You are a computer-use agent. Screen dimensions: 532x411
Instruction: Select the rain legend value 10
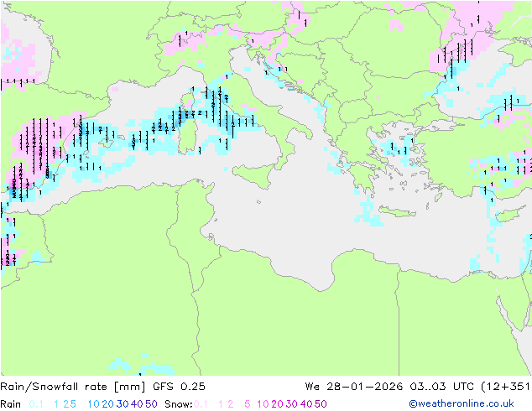94,404
